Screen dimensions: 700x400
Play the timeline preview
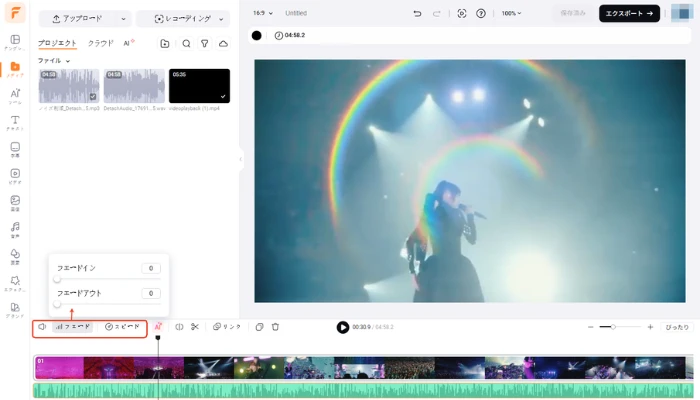pos(342,327)
